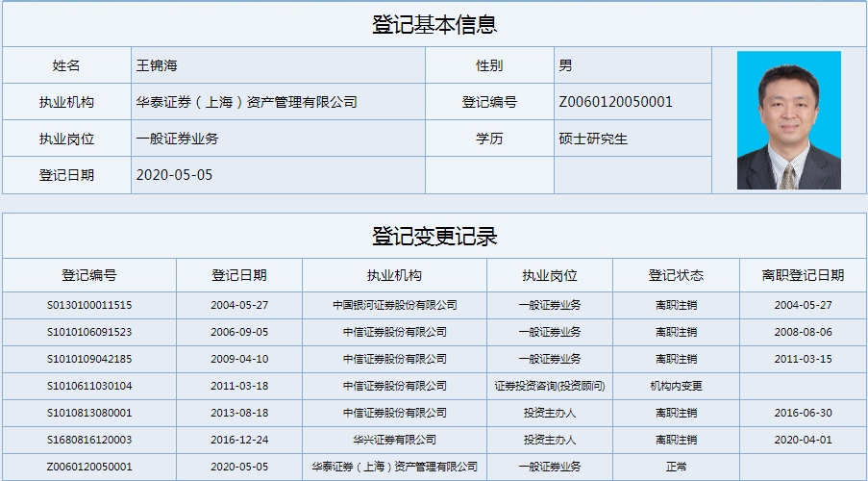Viewport: 868px width, 481px height.
Task: Click 机构内变更 status cell
Action: (x=676, y=386)
